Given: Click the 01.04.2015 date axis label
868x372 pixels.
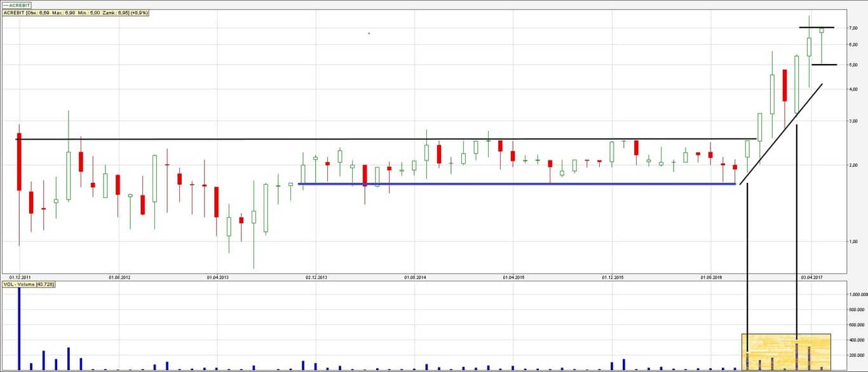Looking at the screenshot, I should click(513, 277).
